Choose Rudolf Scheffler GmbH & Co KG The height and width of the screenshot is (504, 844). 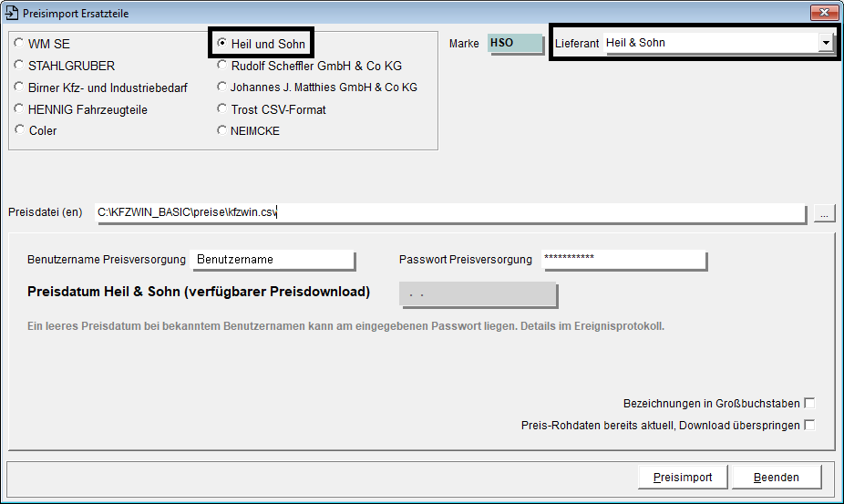(x=221, y=65)
